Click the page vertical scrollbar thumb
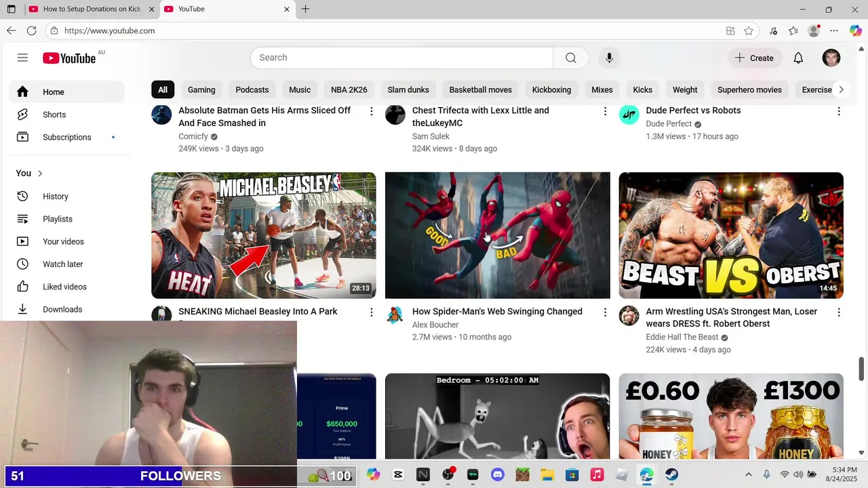The width and height of the screenshot is (868, 488). (862, 369)
